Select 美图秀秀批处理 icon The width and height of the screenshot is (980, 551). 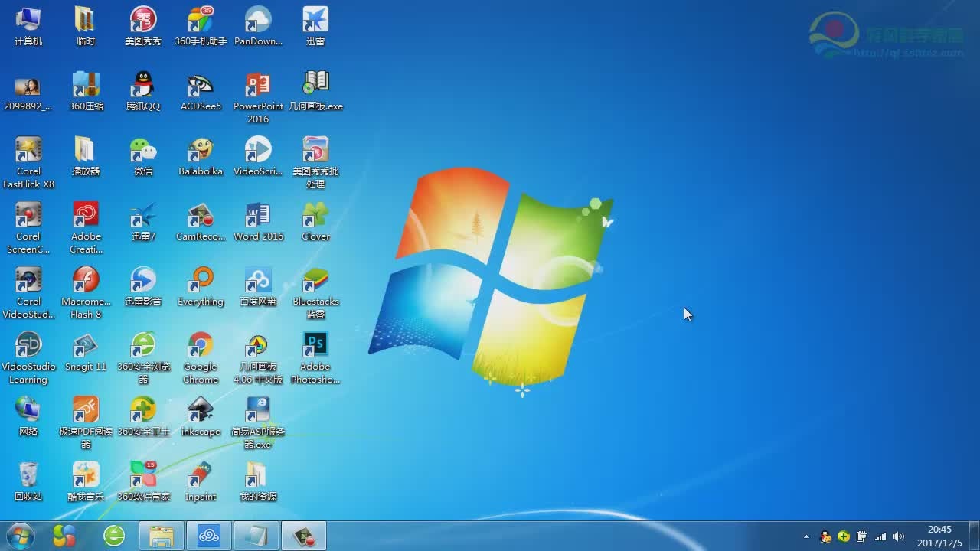(315, 163)
